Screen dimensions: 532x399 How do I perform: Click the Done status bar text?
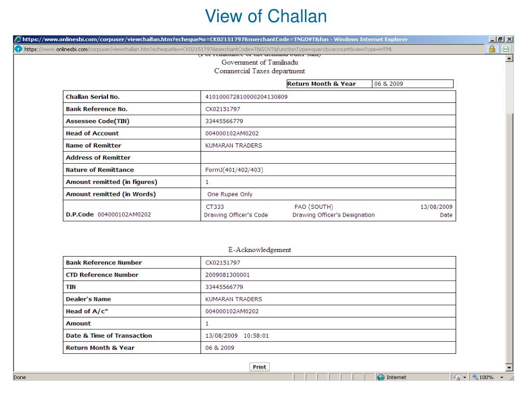(20, 377)
